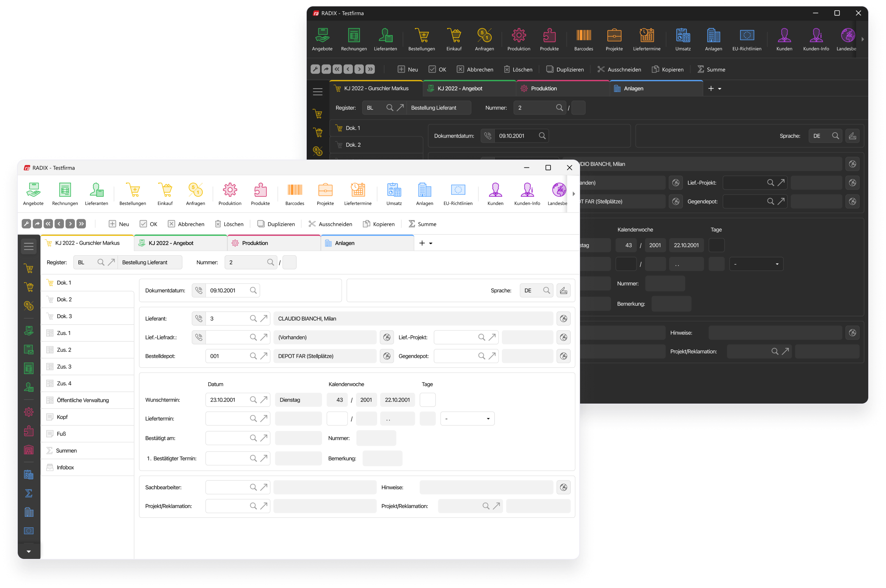Click the wrench icon in light window toolbar
This screenshot has height=588, width=886.
pos(26,224)
